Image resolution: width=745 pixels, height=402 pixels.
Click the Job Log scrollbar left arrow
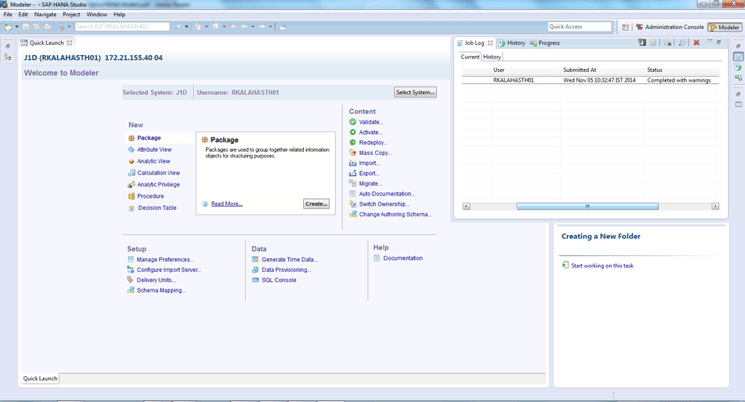pos(467,206)
